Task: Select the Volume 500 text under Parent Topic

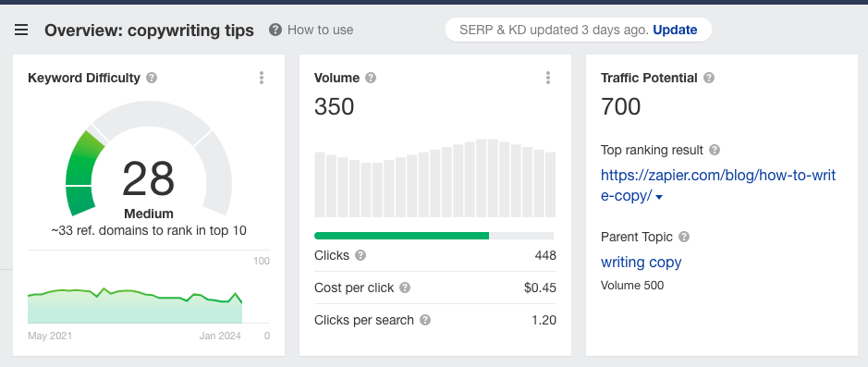Action: tap(632, 286)
